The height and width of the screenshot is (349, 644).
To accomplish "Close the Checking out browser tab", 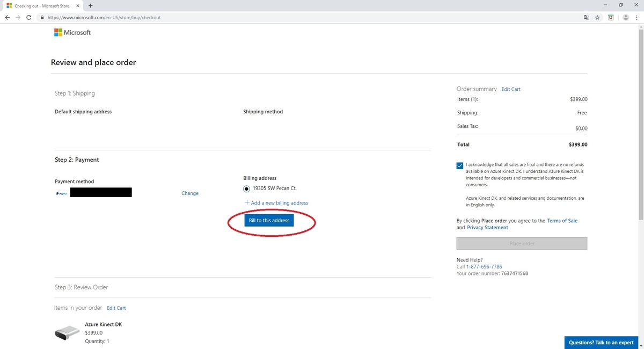I will tap(77, 5).
